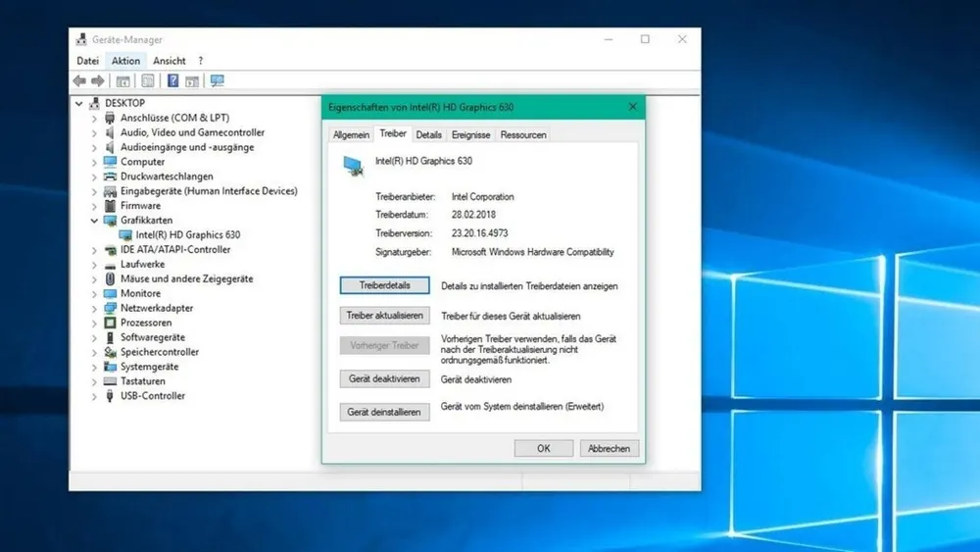Screen dimensions: 980x552
Task: Switch to the Details tab
Action: click(428, 134)
